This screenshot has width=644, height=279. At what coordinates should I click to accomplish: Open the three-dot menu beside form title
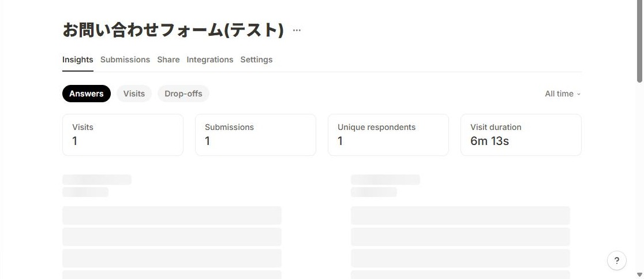pyautogui.click(x=297, y=31)
